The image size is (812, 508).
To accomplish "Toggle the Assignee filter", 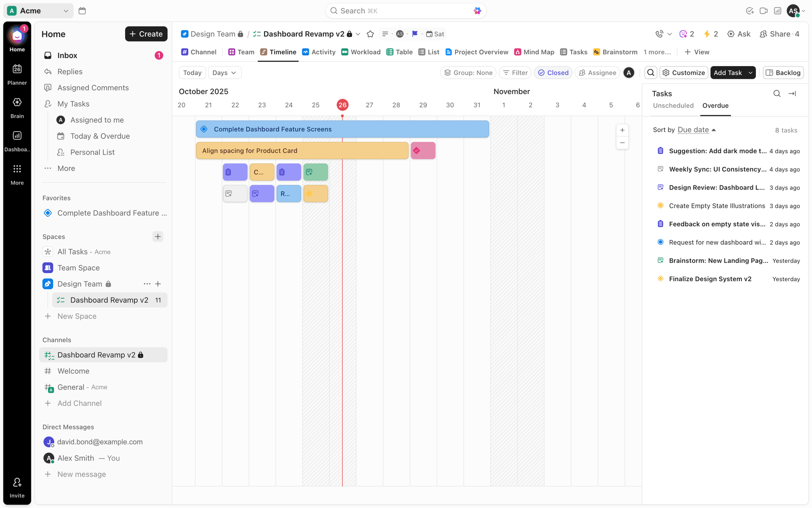I will pos(597,72).
